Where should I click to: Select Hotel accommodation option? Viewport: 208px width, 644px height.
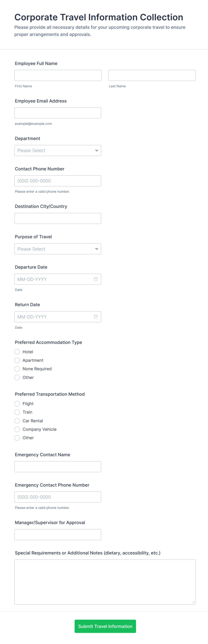[x=17, y=352]
